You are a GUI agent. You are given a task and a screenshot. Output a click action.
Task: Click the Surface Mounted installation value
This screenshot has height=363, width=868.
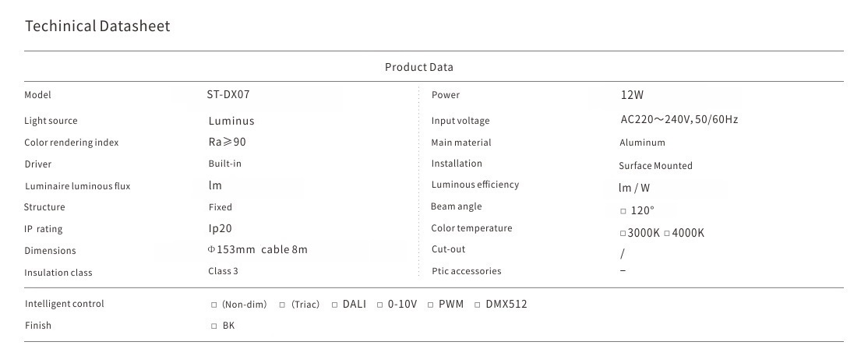click(655, 166)
